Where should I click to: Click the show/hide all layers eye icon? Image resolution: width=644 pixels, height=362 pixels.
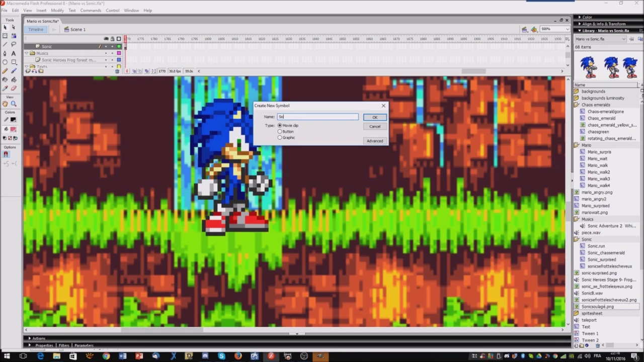point(106,39)
